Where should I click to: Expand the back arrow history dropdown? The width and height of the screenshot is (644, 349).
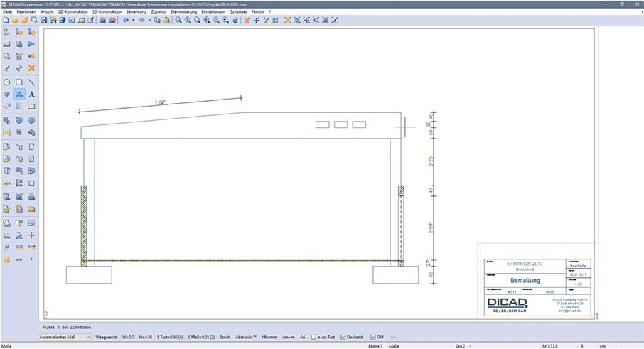pyautogui.click(x=133, y=21)
